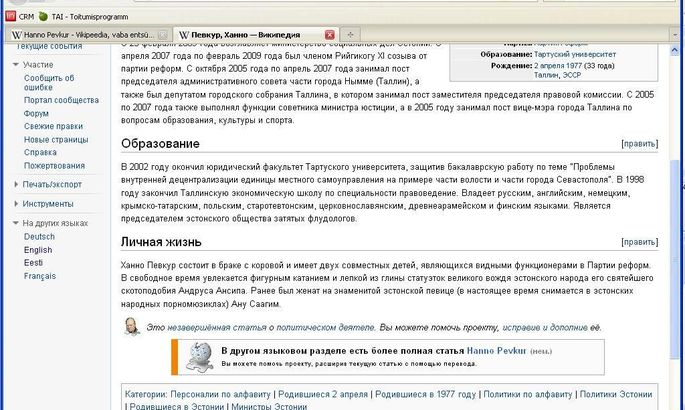Open the Справка link
Screen dimensions: 685x410
[40, 152]
